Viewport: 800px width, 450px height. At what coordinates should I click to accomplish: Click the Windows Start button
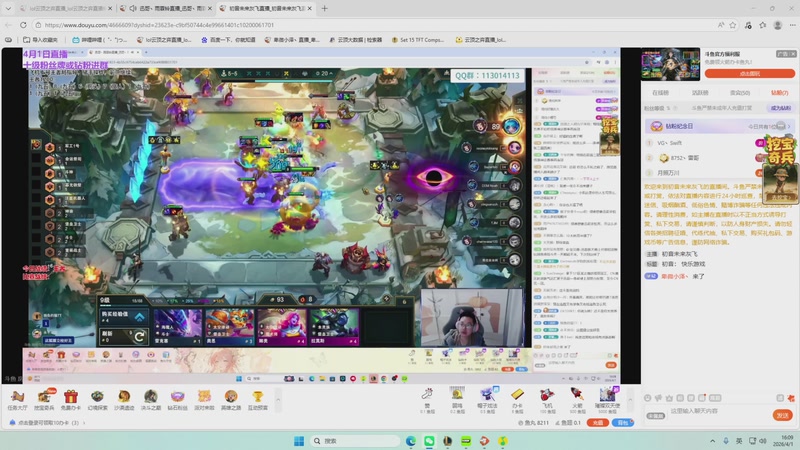(299, 441)
